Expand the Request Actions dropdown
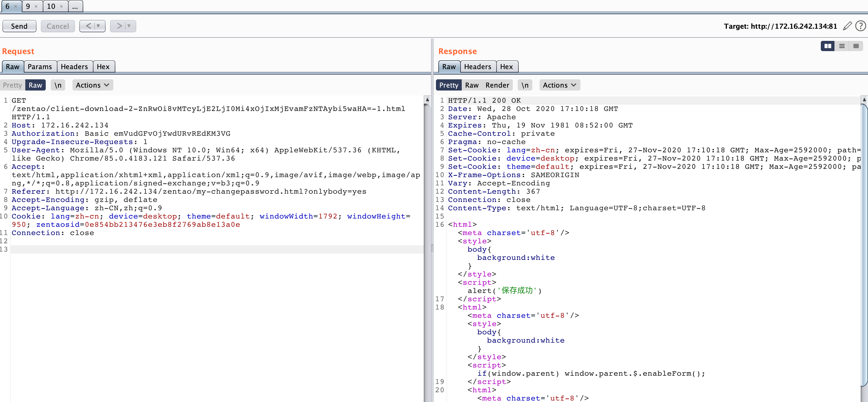The width and height of the screenshot is (868, 402). [x=92, y=85]
